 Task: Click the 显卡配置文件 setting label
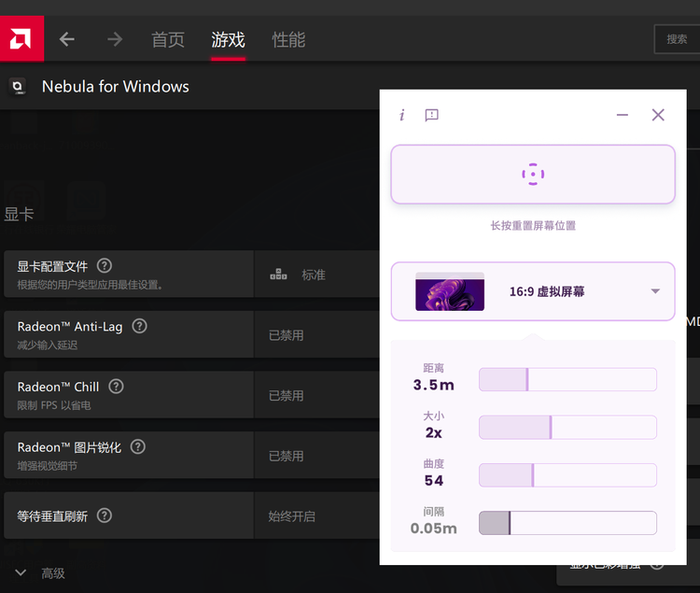click(52, 266)
